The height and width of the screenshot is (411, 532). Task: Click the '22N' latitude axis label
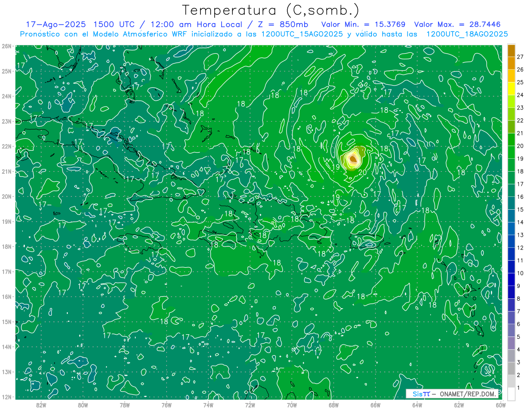(6, 146)
